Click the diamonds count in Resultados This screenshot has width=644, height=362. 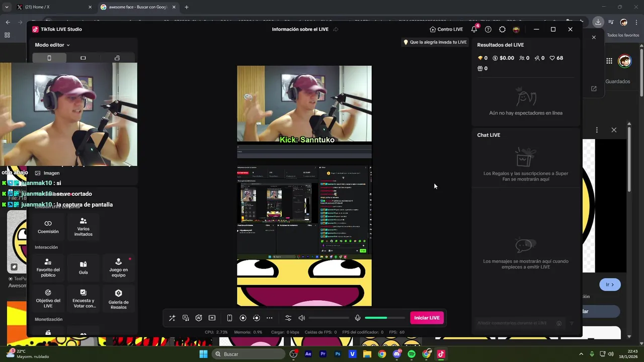tap(482, 58)
